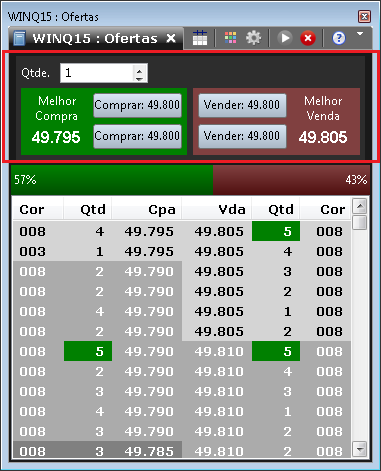Click the upper Comprar: 49.800 button
The width and height of the screenshot is (381, 471).
pos(137,105)
